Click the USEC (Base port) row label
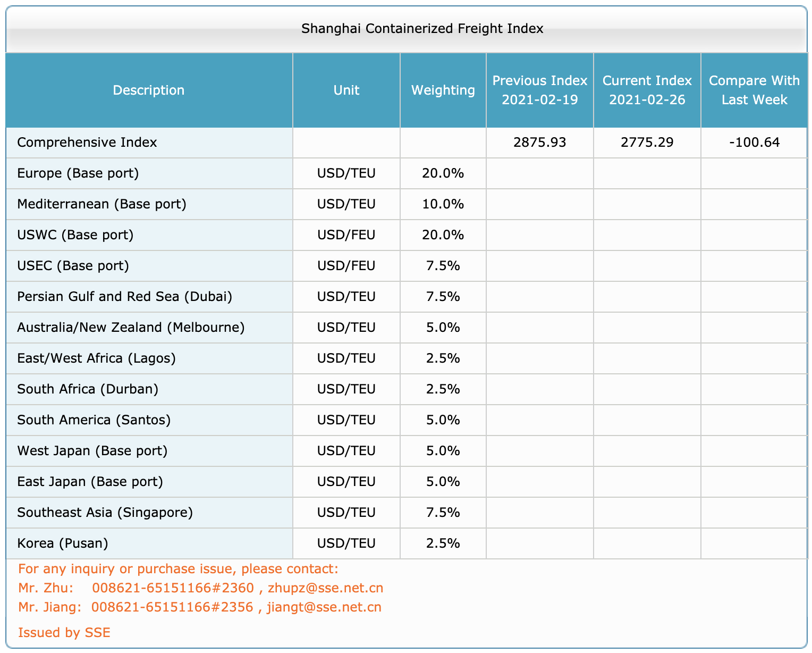The image size is (812, 653). pyautogui.click(x=73, y=266)
